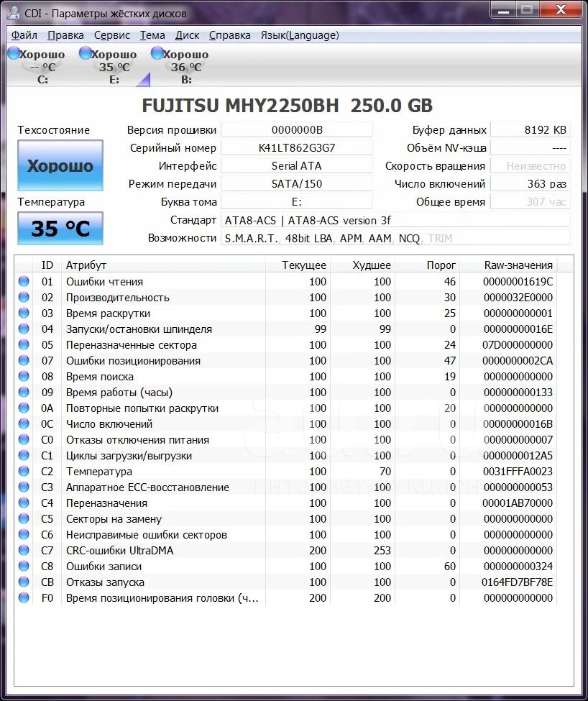Open the Сервис menu
This screenshot has height=701, width=588.
pyautogui.click(x=111, y=35)
